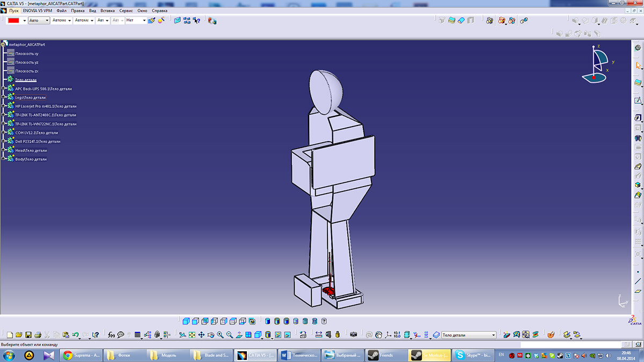
Task: Click the Print icon in bottom toolbar
Action: (38, 335)
